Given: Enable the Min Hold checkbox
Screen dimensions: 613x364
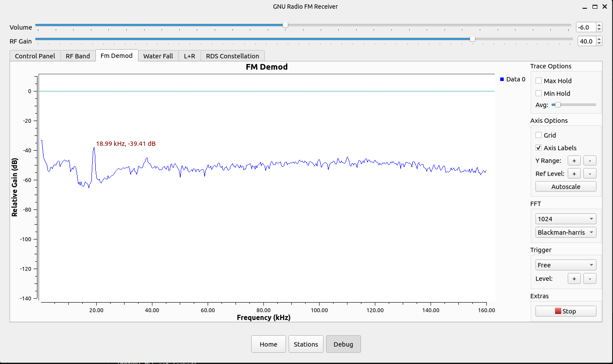Looking at the screenshot, I should (539, 93).
